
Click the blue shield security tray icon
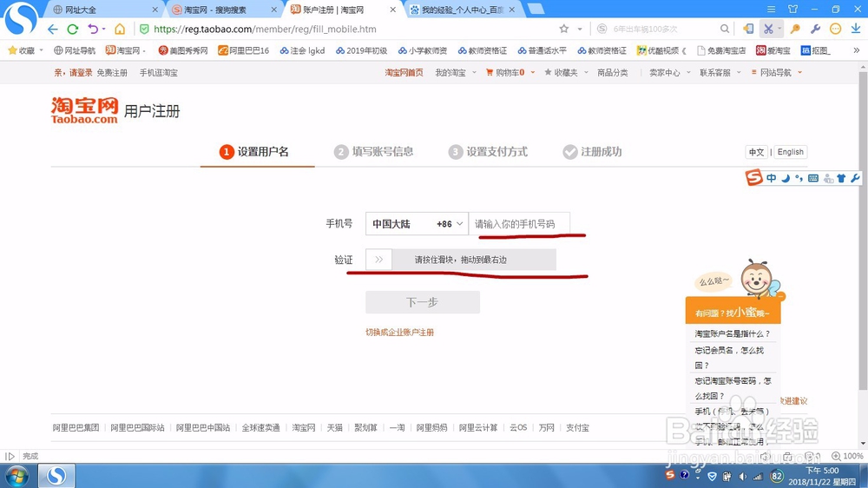click(713, 476)
